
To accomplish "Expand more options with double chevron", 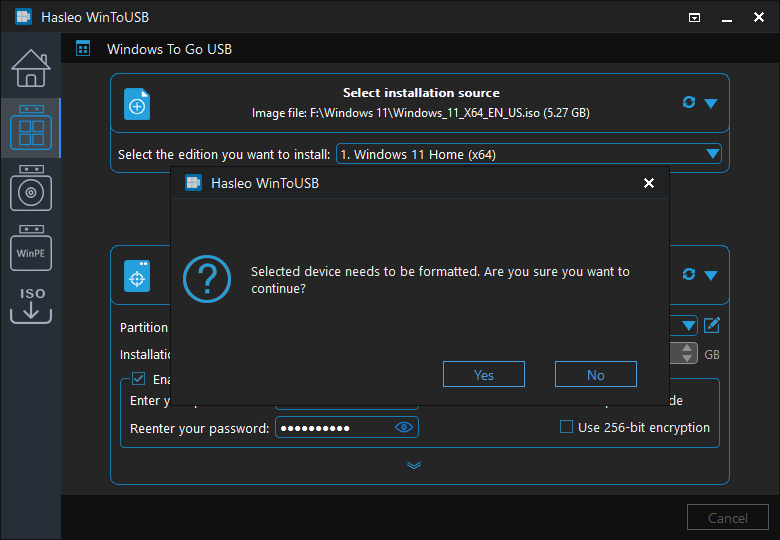I will point(414,465).
